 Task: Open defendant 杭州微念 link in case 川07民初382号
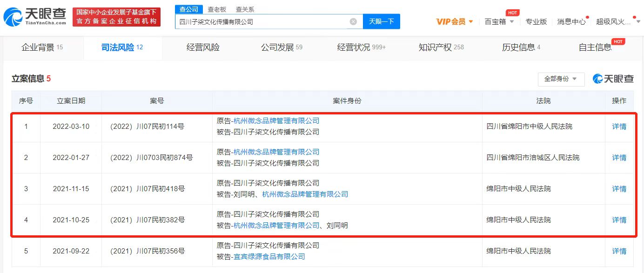click(x=276, y=226)
